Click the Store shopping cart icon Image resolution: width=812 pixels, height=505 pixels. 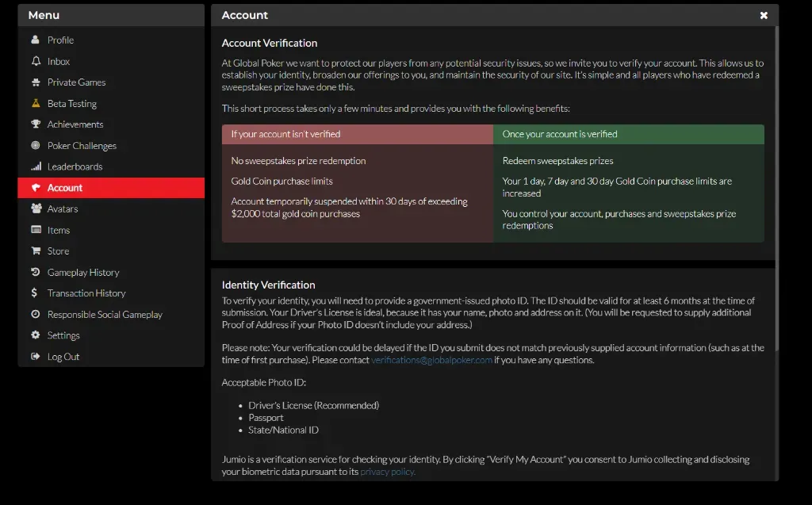coord(35,251)
